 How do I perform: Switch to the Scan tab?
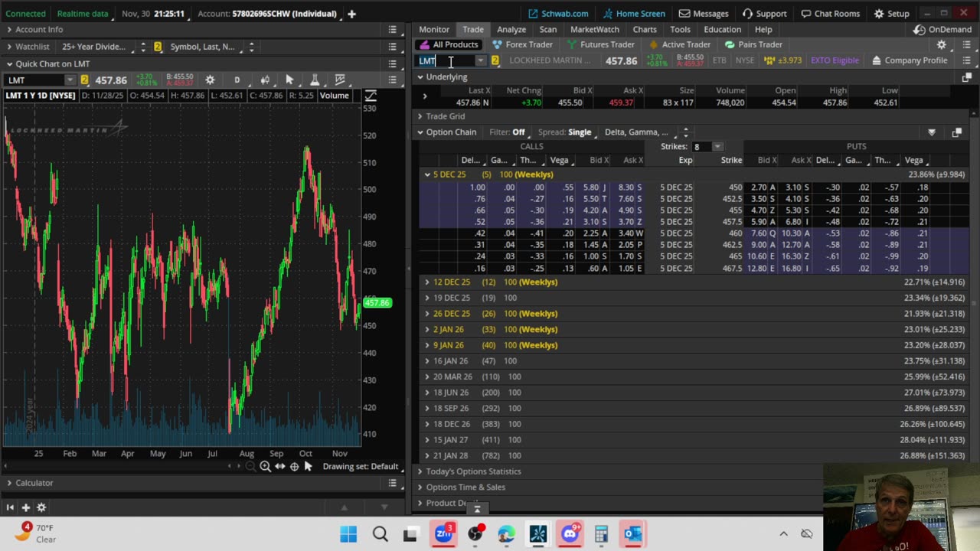coord(548,29)
